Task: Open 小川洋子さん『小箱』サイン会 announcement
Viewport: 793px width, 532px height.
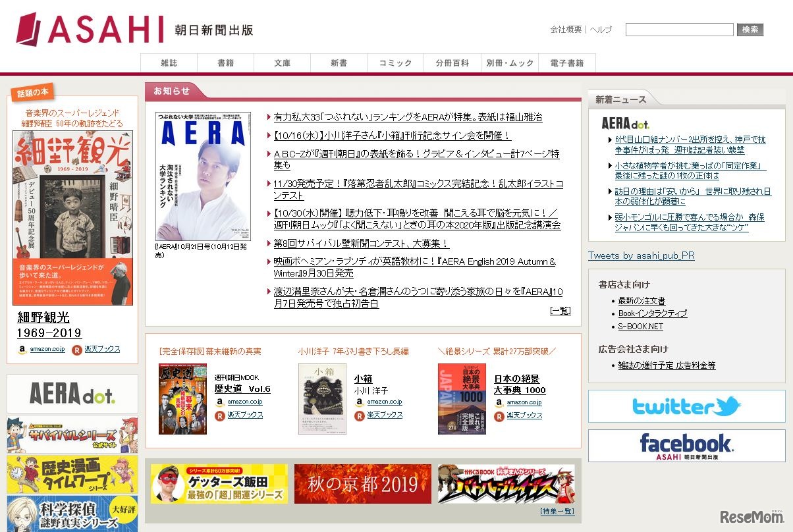Action: click(392, 136)
